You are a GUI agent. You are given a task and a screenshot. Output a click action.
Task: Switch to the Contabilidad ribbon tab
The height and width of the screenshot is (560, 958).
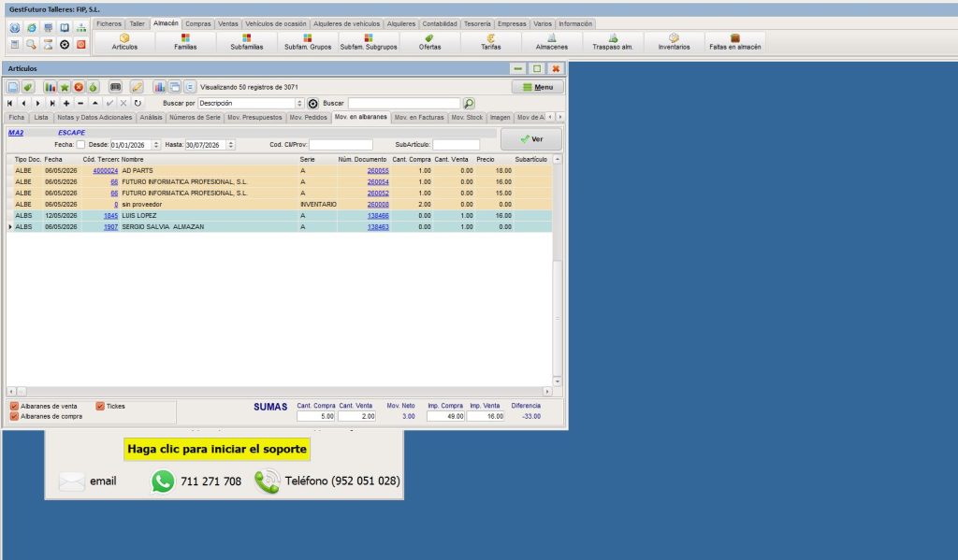440,23
